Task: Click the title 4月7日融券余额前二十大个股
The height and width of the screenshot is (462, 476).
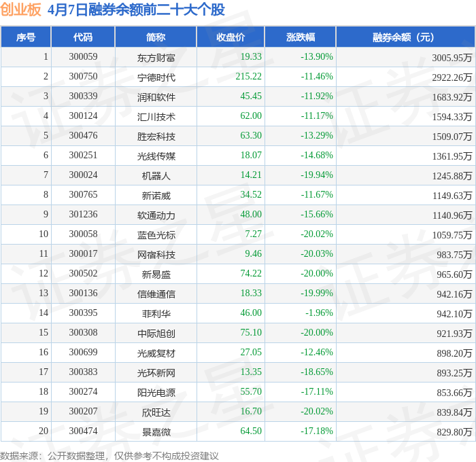Action: coord(136,10)
